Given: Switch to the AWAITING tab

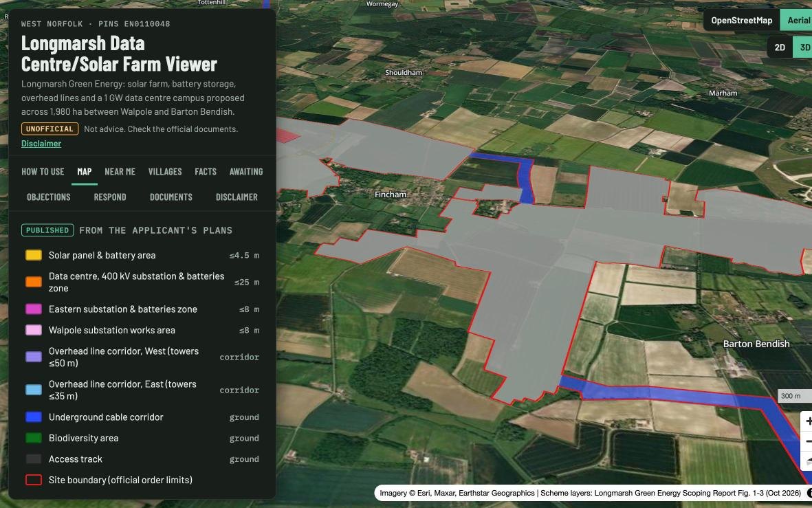Looking at the screenshot, I should pos(246,171).
